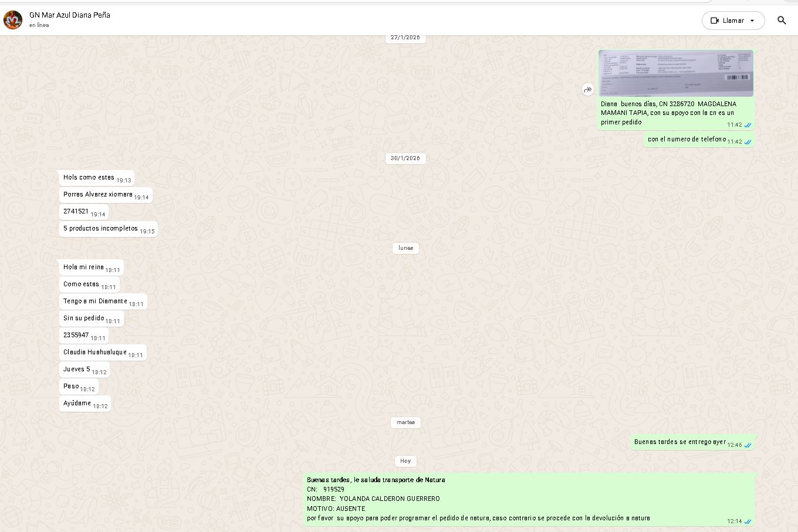Open the GN Mar Azul Diana Peña contact info
The image size is (798, 532).
pos(70,15)
